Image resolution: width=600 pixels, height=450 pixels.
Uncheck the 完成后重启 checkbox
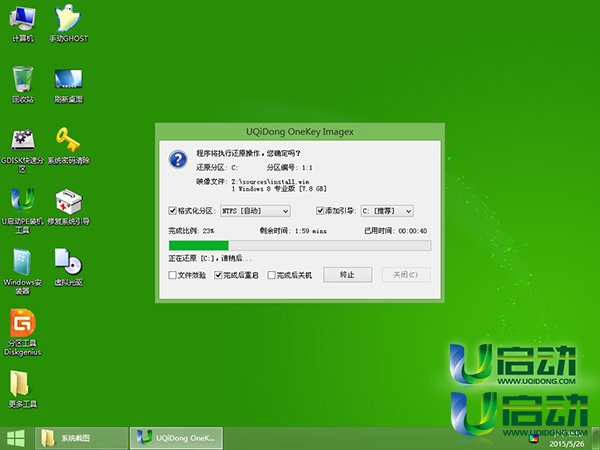(218, 275)
